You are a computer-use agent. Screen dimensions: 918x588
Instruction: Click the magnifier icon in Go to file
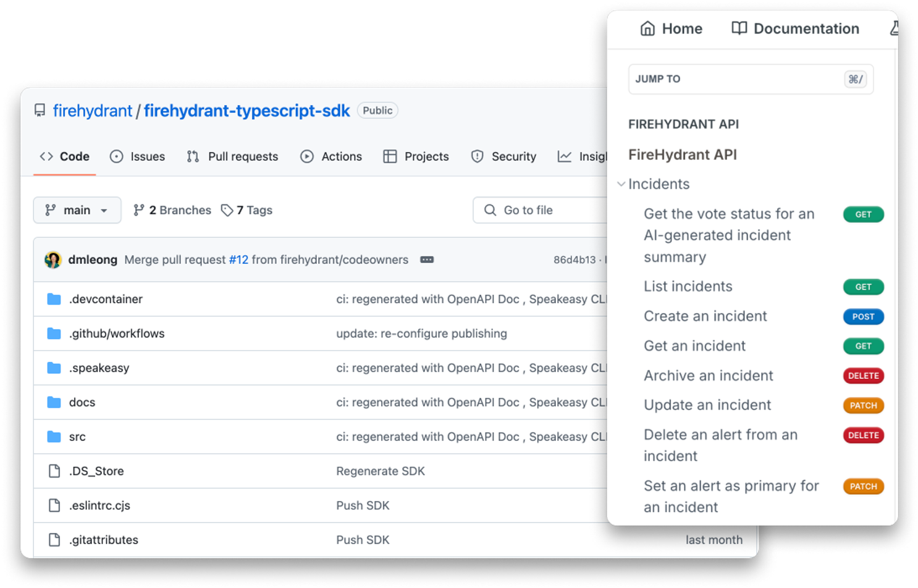click(x=490, y=210)
